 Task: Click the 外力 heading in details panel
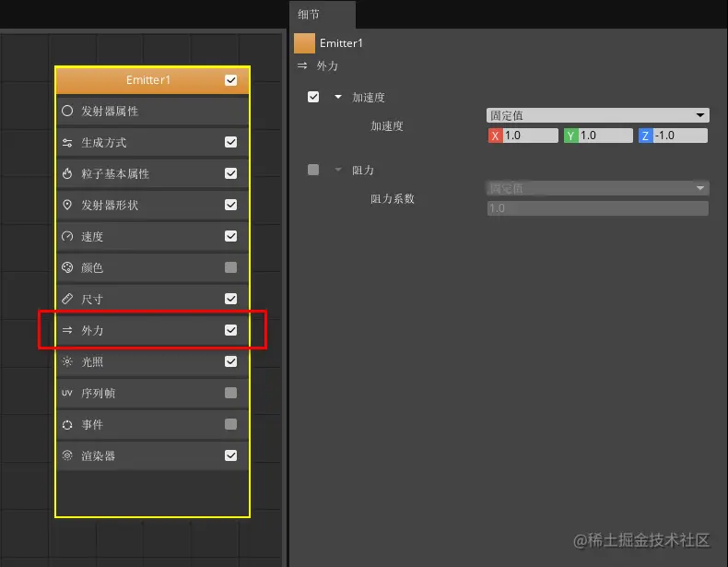point(327,66)
